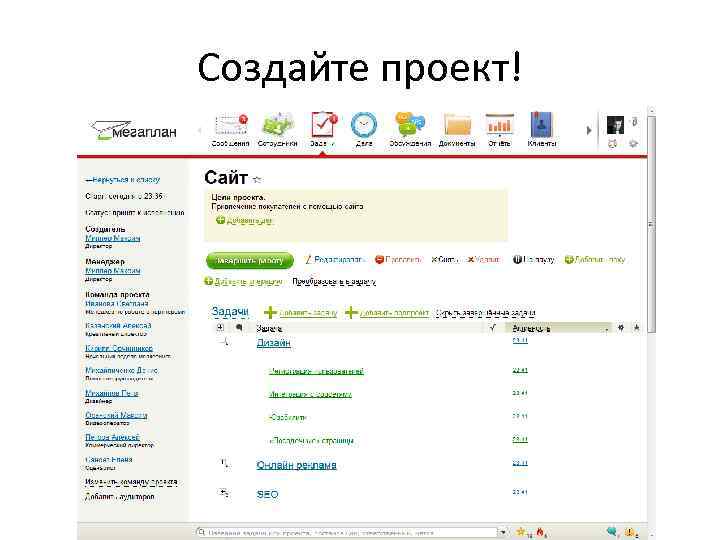Expand the Онлайн реклама tree icon
This screenshot has height=540, width=720.
225,463
